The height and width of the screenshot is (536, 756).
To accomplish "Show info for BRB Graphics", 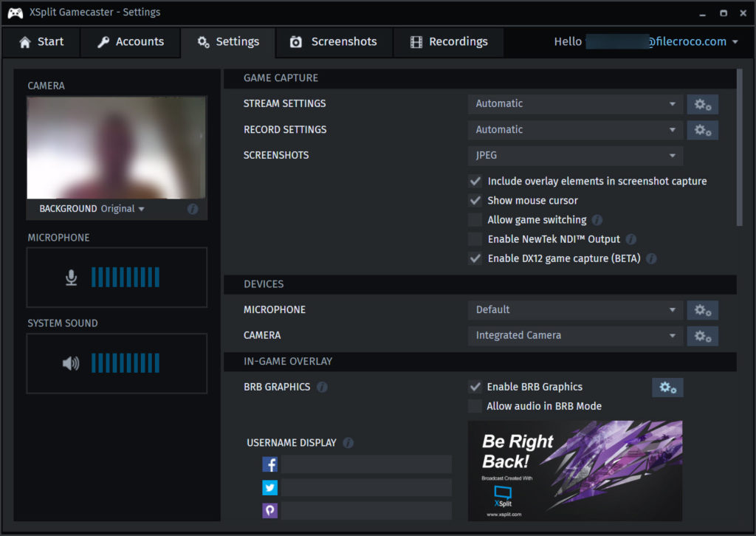I will click(322, 387).
